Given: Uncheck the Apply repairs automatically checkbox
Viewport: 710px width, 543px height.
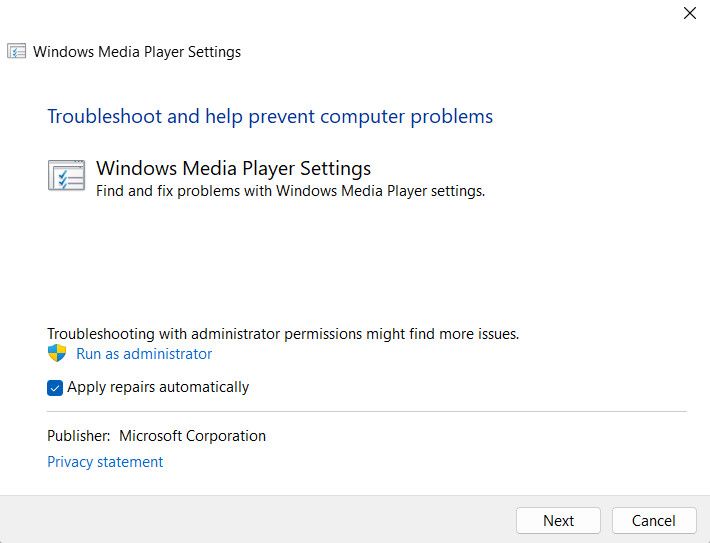Looking at the screenshot, I should point(55,388).
